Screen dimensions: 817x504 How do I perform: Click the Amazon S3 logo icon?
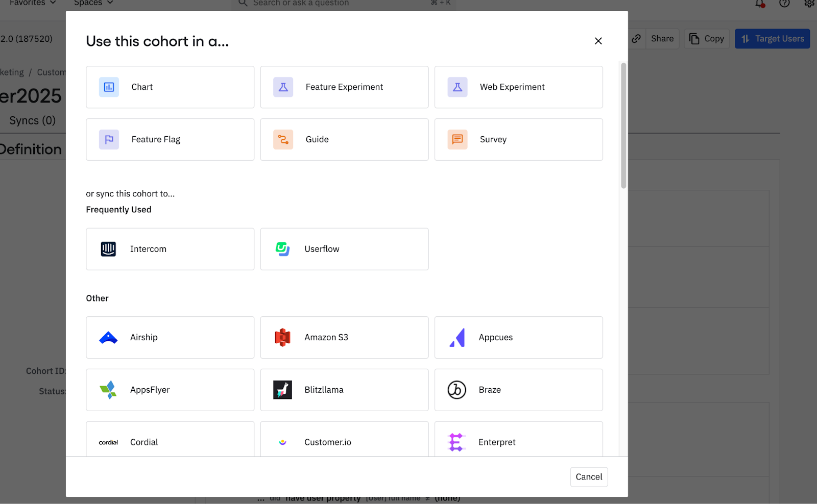pos(282,338)
